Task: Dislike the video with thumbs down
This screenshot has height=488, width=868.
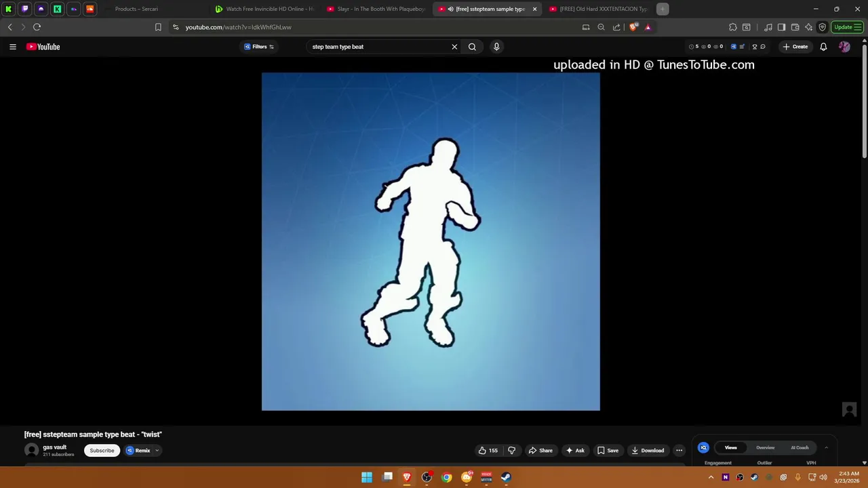Action: pyautogui.click(x=512, y=450)
